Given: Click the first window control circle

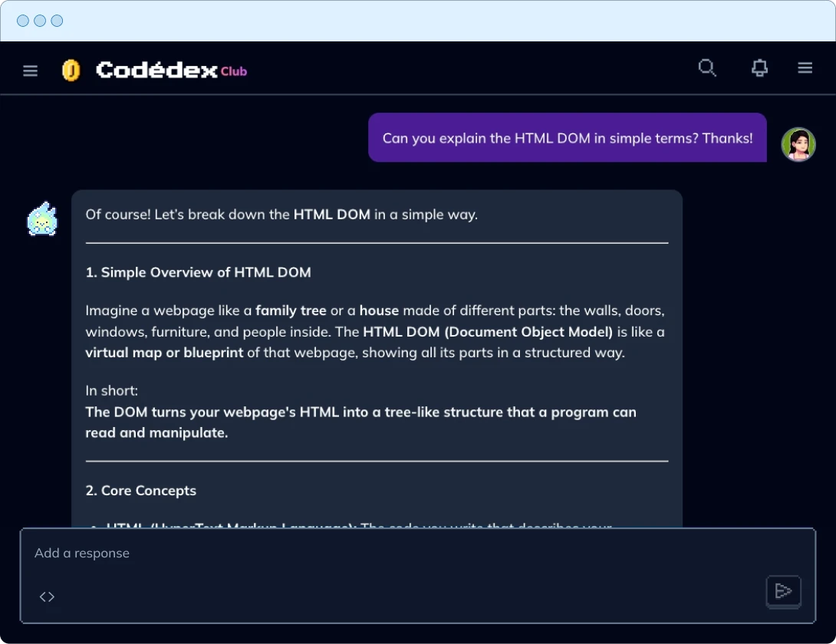Looking at the screenshot, I should point(23,21).
